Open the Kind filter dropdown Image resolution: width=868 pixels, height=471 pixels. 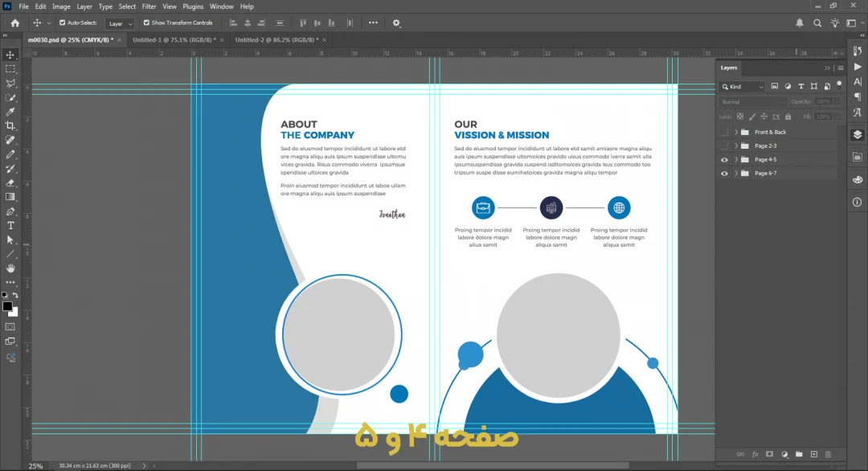(743, 86)
